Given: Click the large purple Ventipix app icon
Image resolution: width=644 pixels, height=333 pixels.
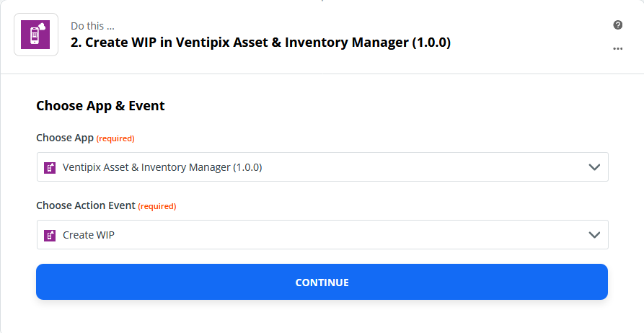Looking at the screenshot, I should click(36, 35).
